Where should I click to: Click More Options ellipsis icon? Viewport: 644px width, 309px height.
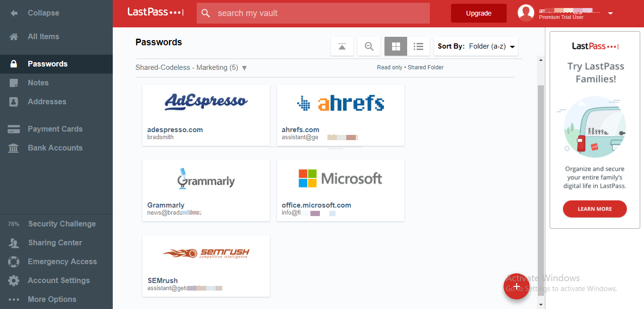tap(14, 299)
